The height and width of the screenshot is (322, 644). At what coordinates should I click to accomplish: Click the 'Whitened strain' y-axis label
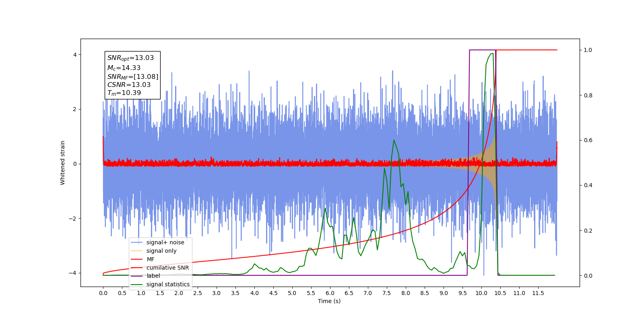pyautogui.click(x=62, y=163)
